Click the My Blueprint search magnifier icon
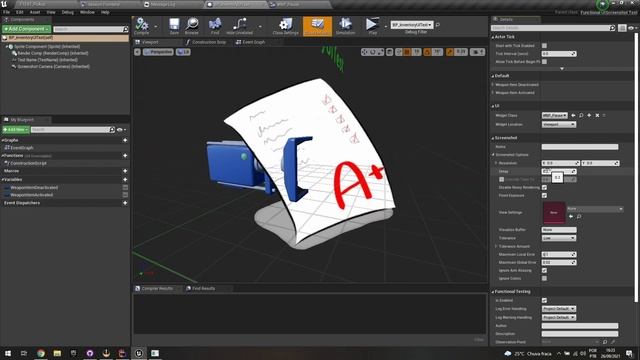Viewport: 640px width, 360px height. pos(112,129)
